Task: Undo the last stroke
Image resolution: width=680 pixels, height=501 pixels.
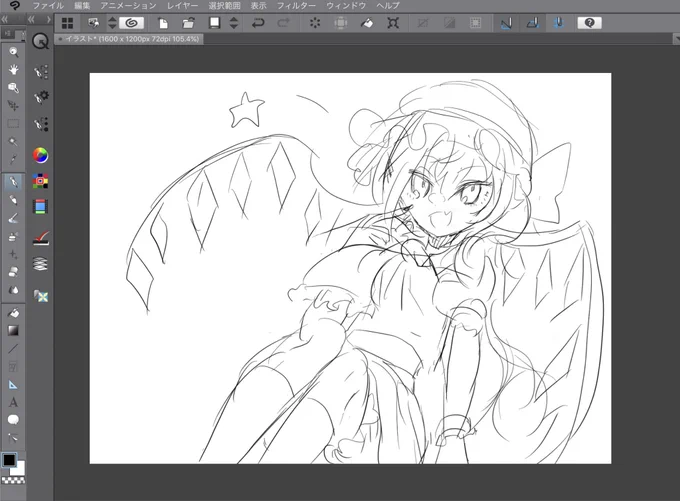Action: 258,23
